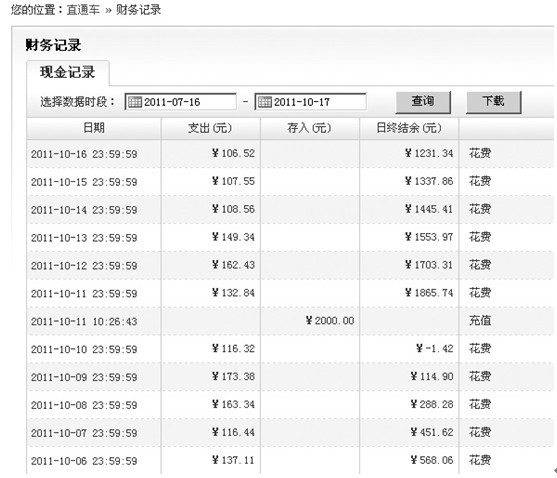Click expense value ¥173.38

pyautogui.click(x=233, y=376)
